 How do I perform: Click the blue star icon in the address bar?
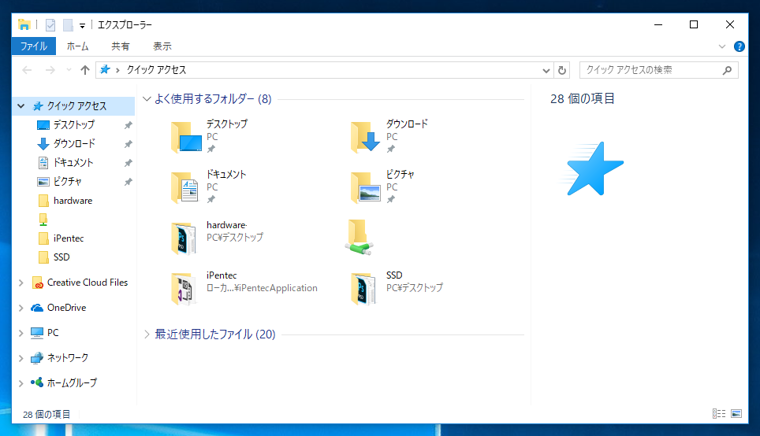pos(105,70)
